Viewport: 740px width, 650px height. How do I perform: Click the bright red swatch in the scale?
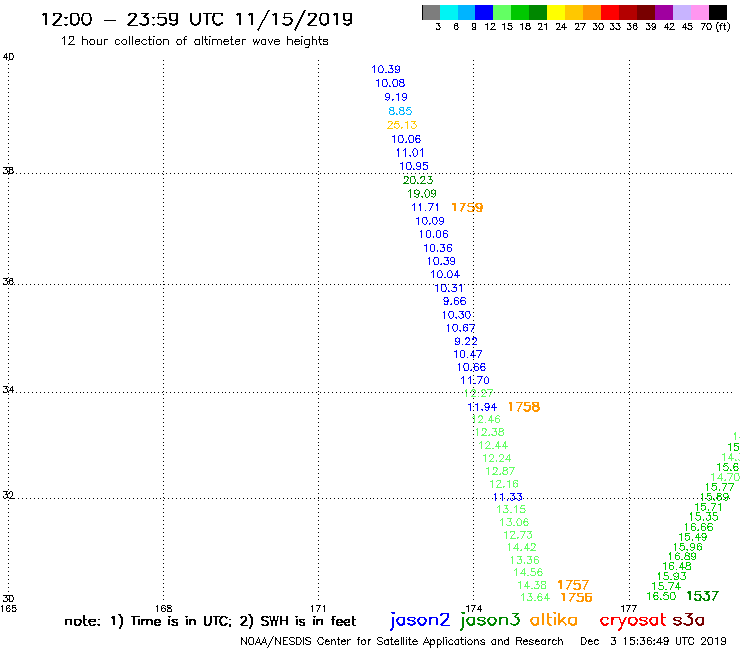click(610, 12)
